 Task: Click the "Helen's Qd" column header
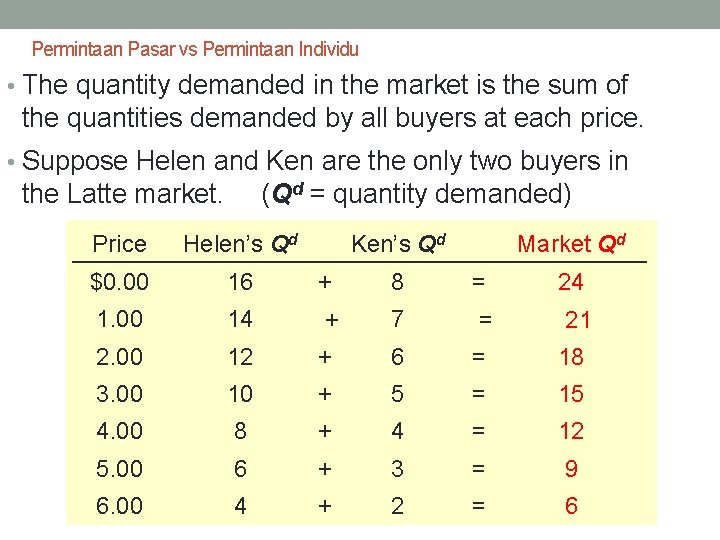tap(241, 243)
